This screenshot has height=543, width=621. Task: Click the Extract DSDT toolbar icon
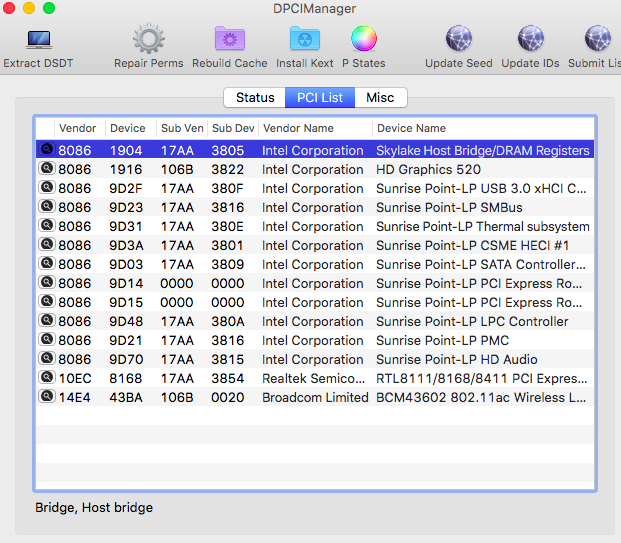(x=38, y=40)
